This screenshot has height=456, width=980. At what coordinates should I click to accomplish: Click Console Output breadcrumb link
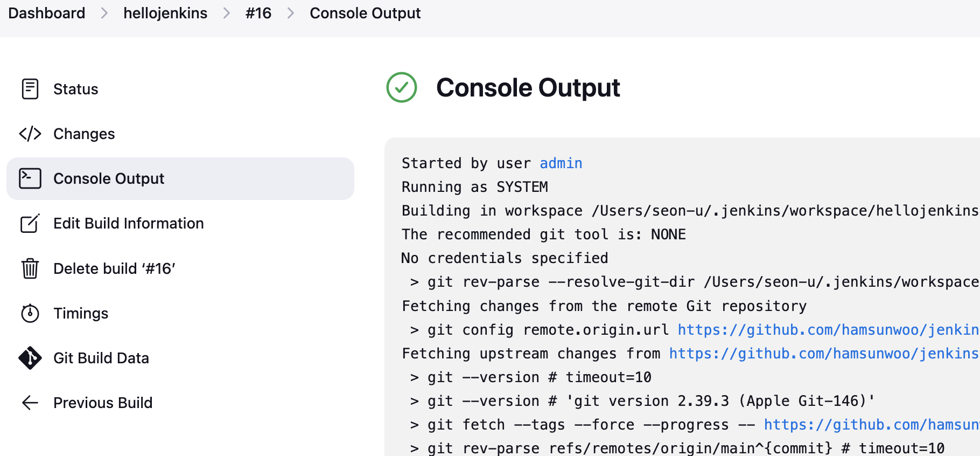(365, 13)
